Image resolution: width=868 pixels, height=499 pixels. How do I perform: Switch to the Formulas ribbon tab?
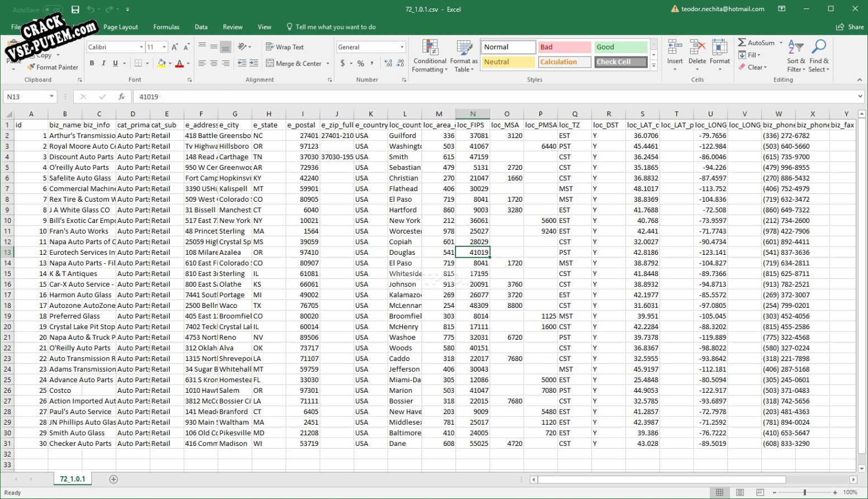click(x=166, y=27)
